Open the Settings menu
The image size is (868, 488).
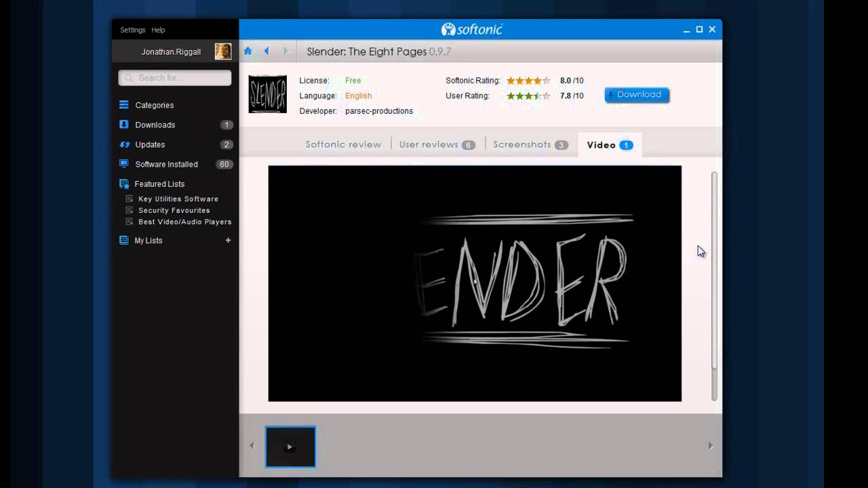[x=133, y=30]
